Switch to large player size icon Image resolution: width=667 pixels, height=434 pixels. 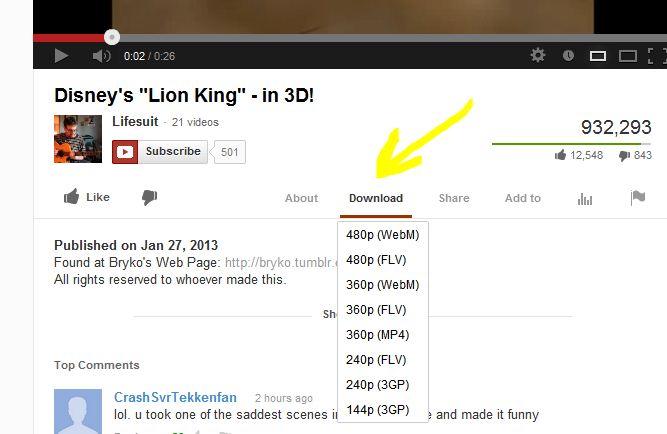tap(628, 56)
